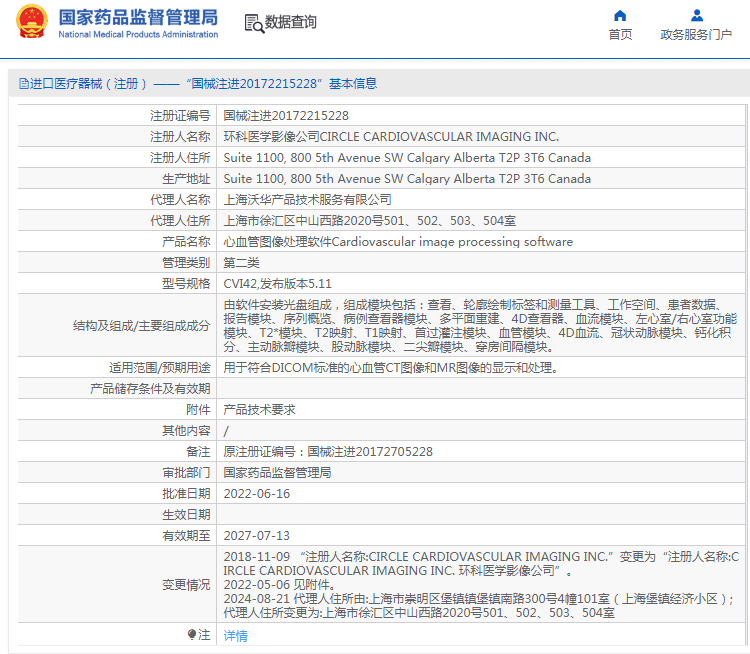Click approval date 2022-06-16
Image resolution: width=750 pixels, height=654 pixels.
tap(257, 494)
